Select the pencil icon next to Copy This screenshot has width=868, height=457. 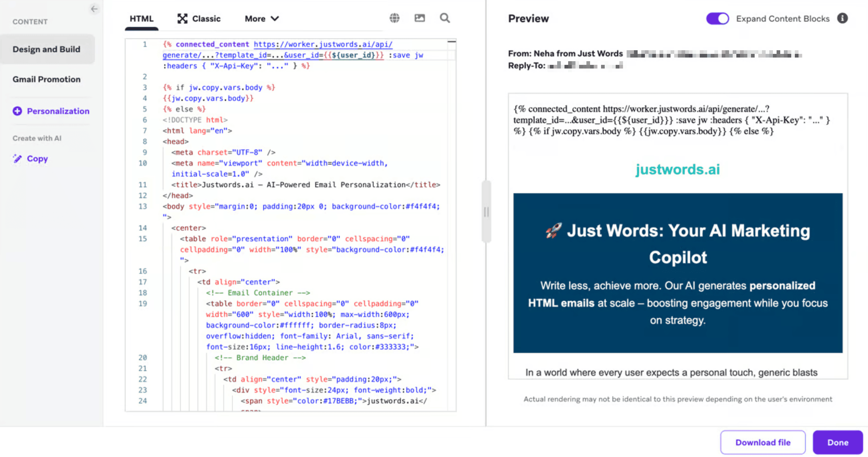click(17, 158)
